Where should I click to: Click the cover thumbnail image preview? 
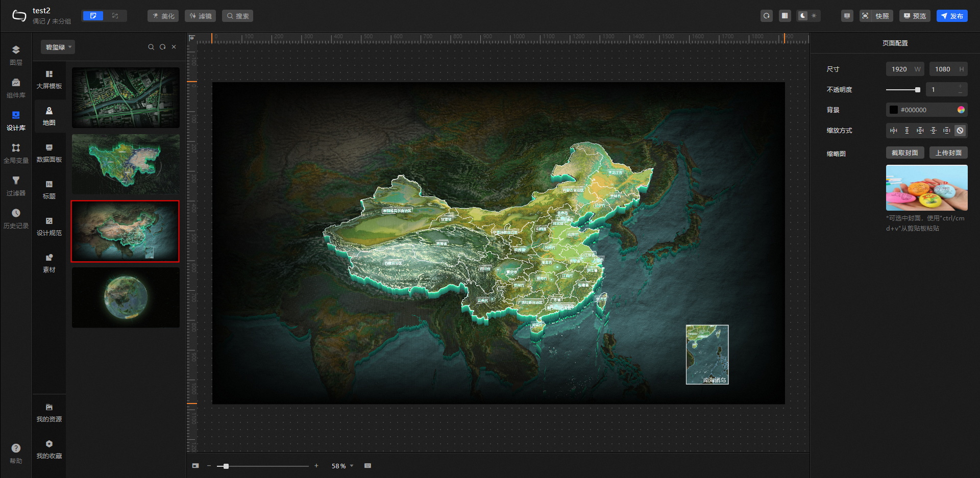coord(927,188)
